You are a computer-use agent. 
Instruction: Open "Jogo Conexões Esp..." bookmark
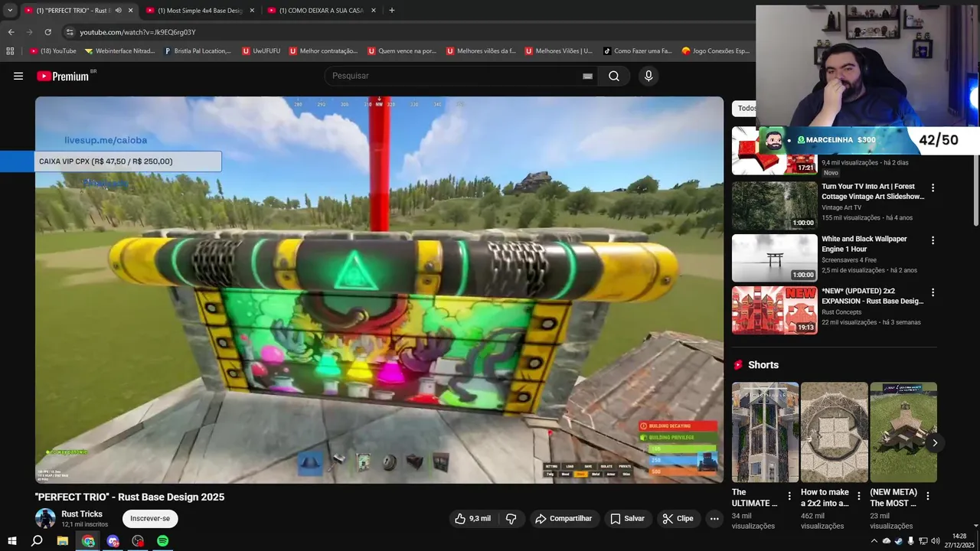pyautogui.click(x=715, y=51)
